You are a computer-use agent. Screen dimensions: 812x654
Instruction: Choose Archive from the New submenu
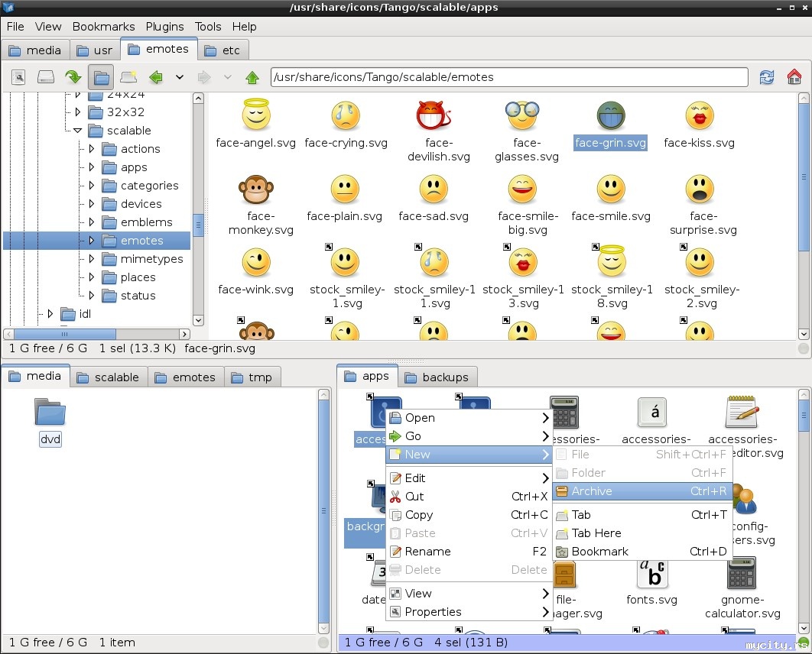point(592,491)
